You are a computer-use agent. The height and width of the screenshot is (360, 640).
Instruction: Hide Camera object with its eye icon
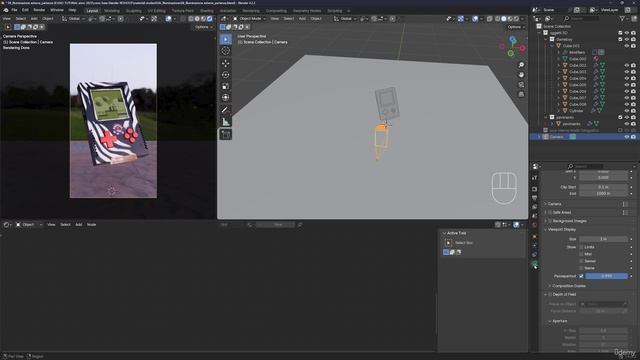(x=627, y=137)
